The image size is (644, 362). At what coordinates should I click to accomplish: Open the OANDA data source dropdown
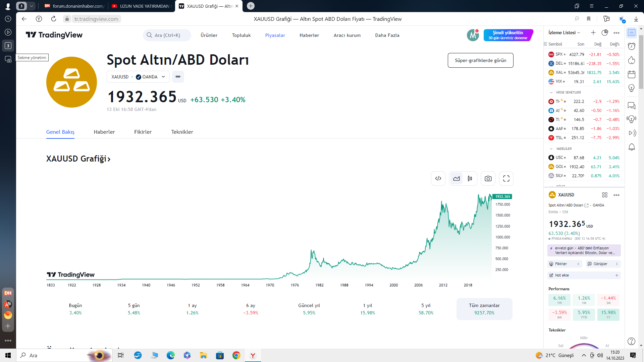point(138,77)
